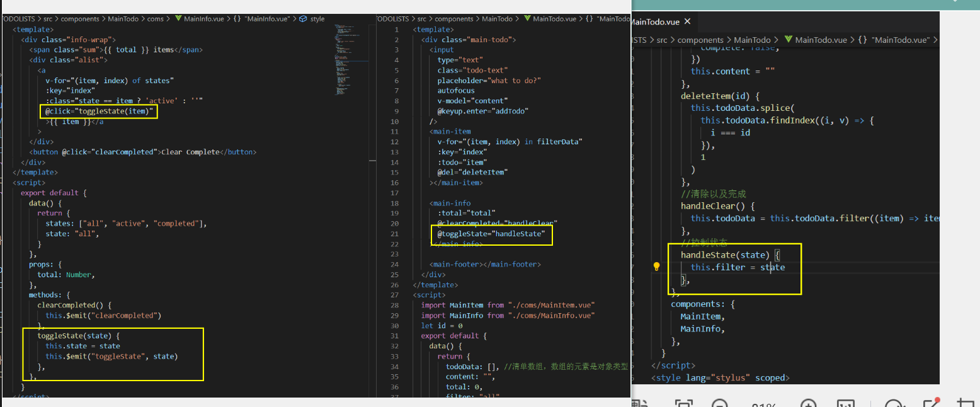Click the Vue file icon beside MainInfo.vue breadcrumb
This screenshot has height=407, width=980.
click(x=177, y=19)
